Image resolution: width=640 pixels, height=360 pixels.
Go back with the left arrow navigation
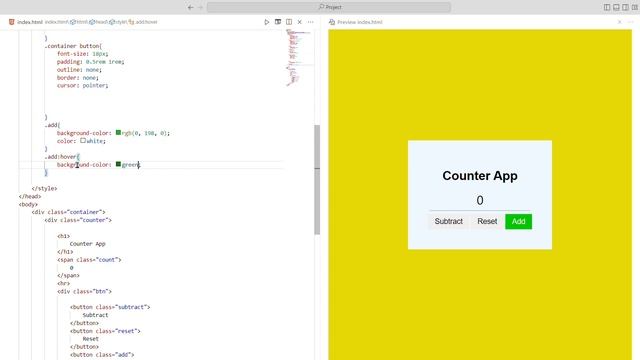(x=191, y=7)
